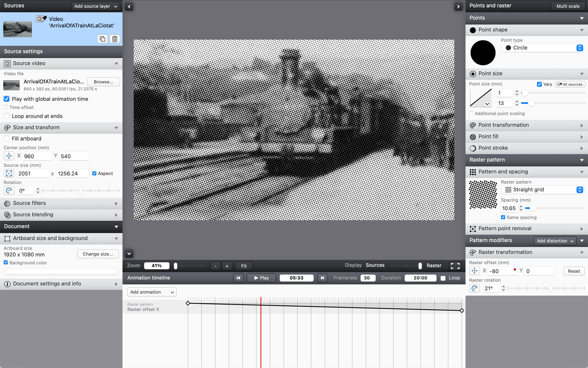Toggle fullscreen preview icon

[455, 266]
